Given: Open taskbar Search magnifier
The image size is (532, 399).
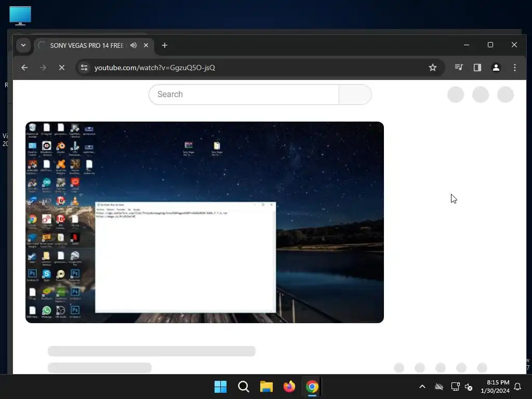Looking at the screenshot, I should 244,387.
